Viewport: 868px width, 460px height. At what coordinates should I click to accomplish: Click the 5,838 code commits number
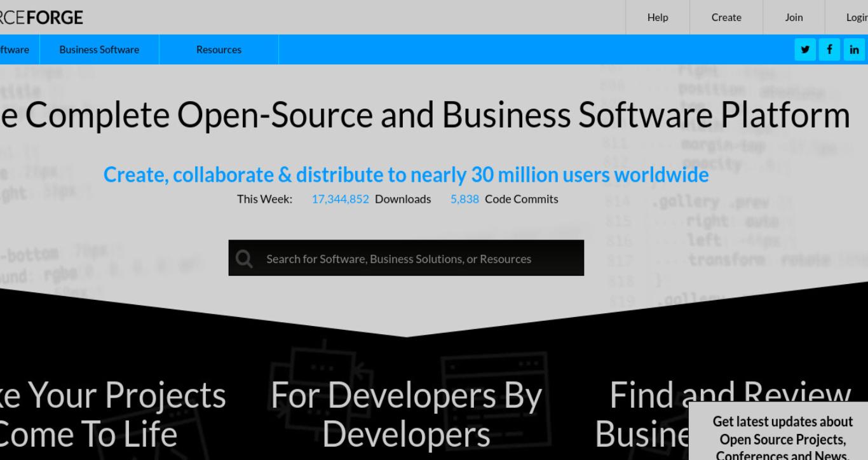(x=465, y=199)
